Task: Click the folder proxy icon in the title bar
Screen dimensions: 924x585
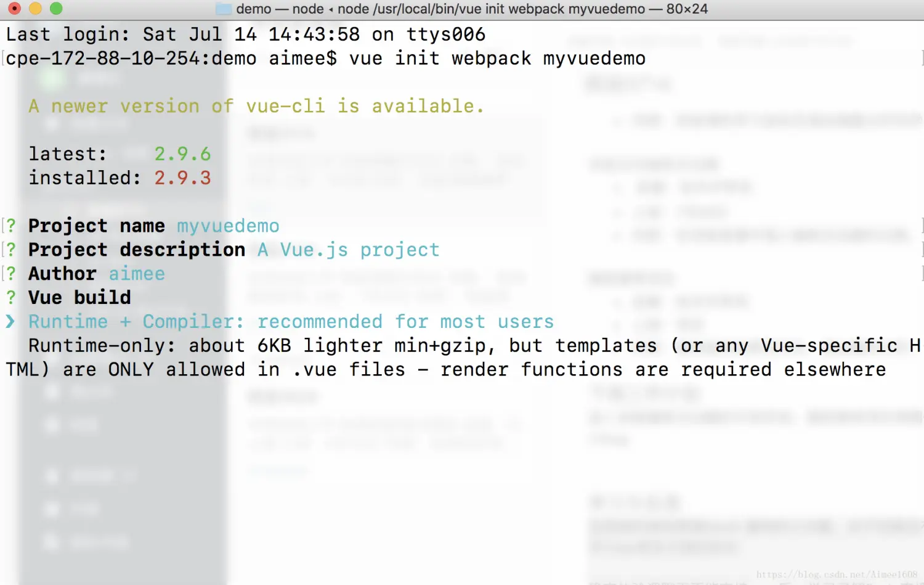Action: (x=224, y=9)
